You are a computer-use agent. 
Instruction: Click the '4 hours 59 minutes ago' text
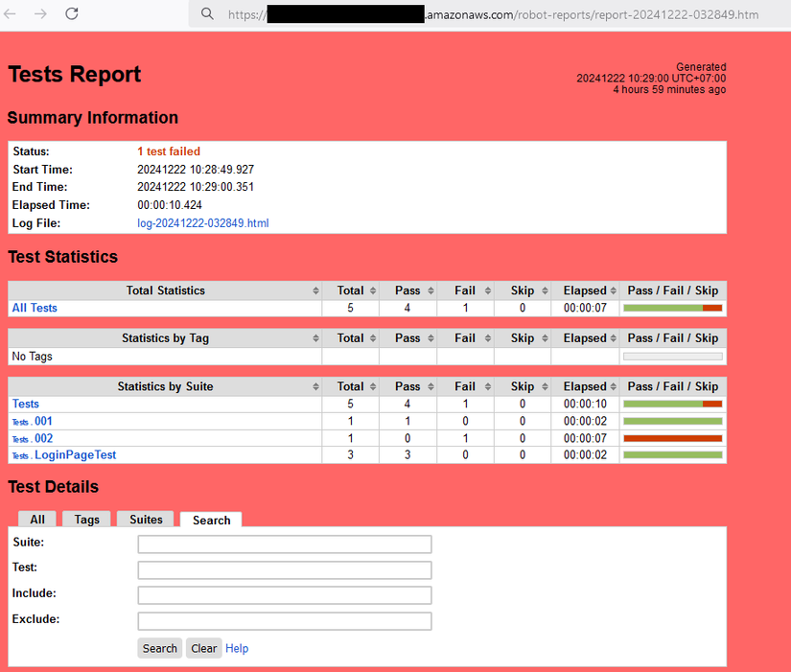(x=669, y=89)
